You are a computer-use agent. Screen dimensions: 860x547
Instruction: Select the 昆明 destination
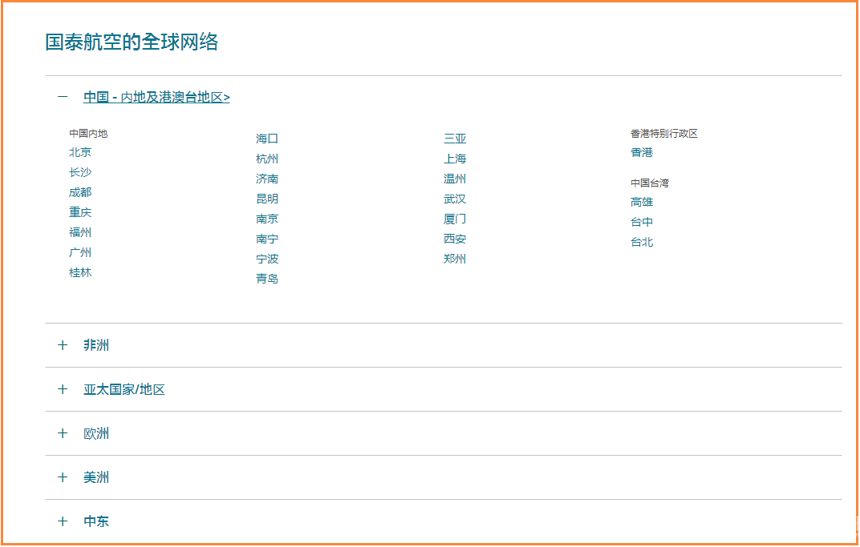click(x=267, y=199)
